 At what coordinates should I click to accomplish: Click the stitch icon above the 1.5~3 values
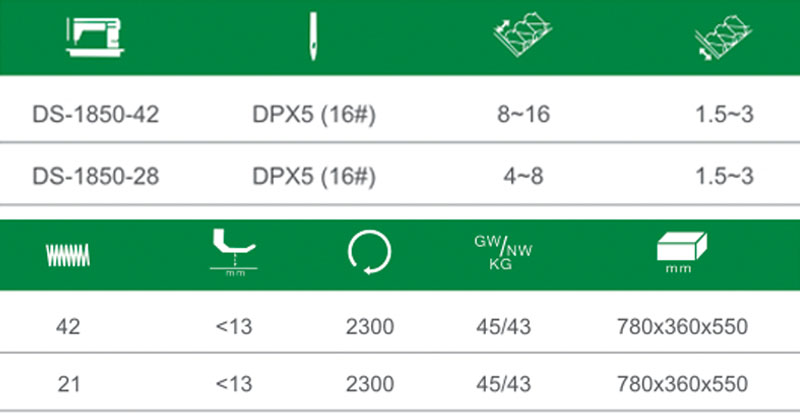[x=722, y=38]
